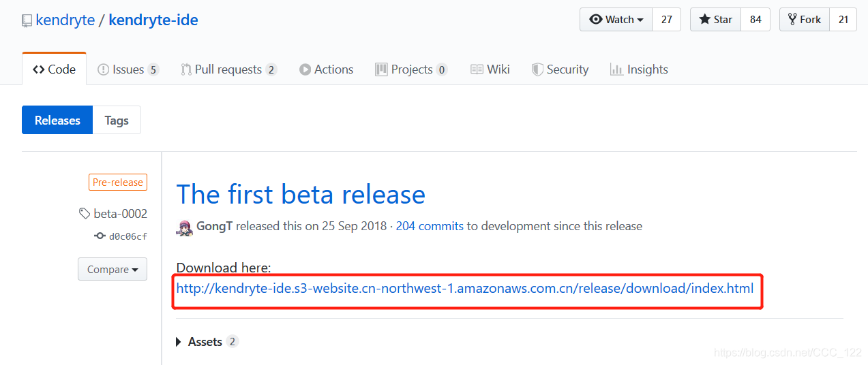Open the GongT user profile link
868x365 pixels.
(214, 226)
